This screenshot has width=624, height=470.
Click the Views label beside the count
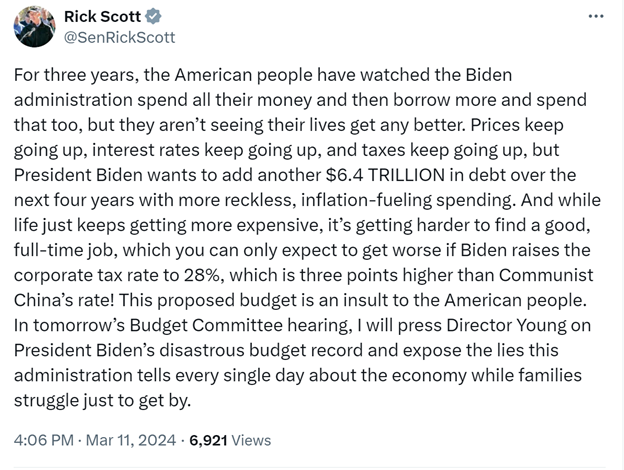(251, 440)
